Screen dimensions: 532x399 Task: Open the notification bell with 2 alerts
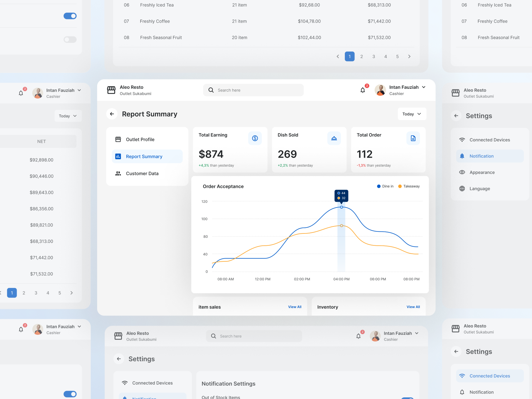click(x=362, y=90)
